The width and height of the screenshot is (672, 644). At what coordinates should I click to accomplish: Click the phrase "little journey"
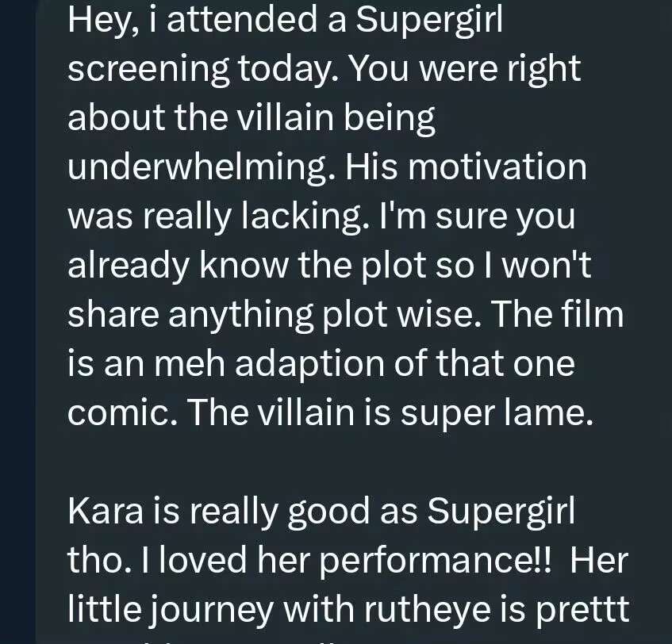coord(171,610)
